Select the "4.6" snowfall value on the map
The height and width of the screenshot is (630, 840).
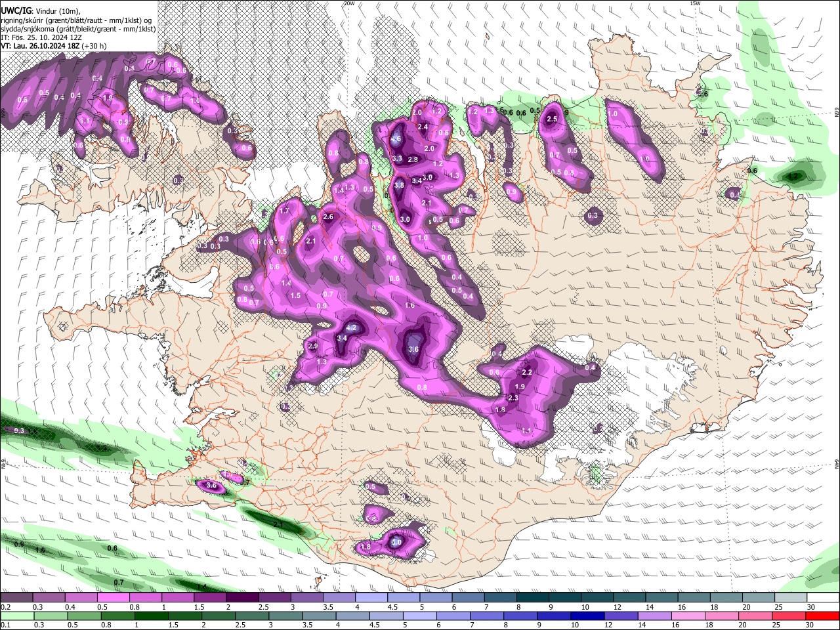coord(396,139)
